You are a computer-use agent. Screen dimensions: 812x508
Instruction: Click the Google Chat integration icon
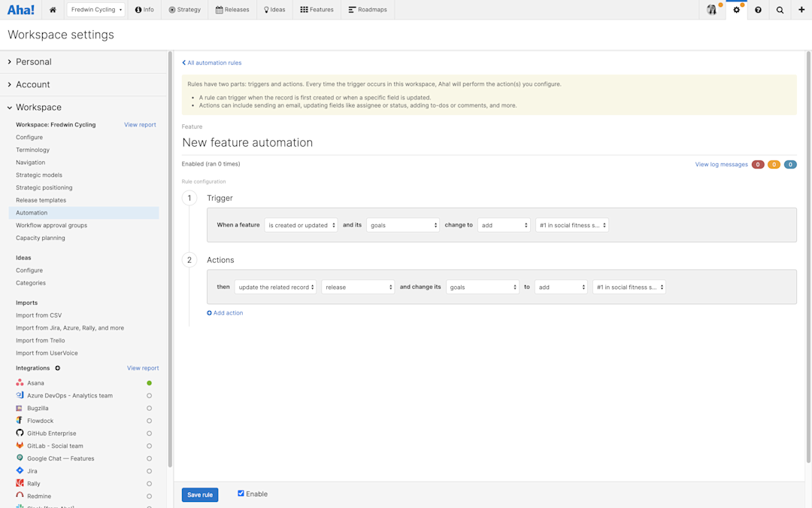click(20, 458)
